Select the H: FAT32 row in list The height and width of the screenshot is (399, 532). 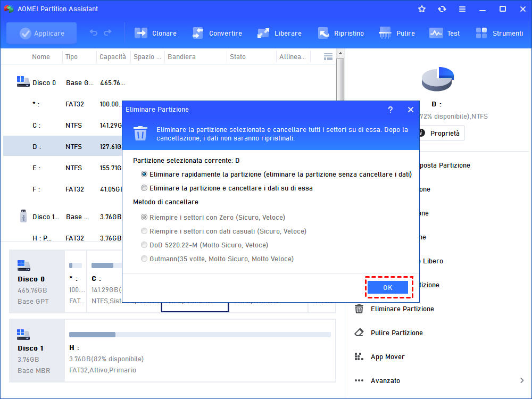pyautogui.click(x=62, y=238)
